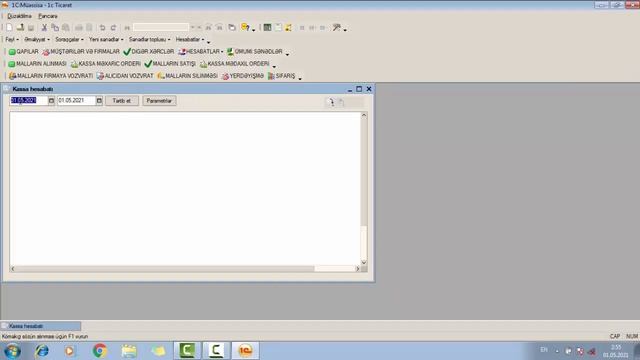Open Google Chrome from the taskbar

(x=100, y=351)
